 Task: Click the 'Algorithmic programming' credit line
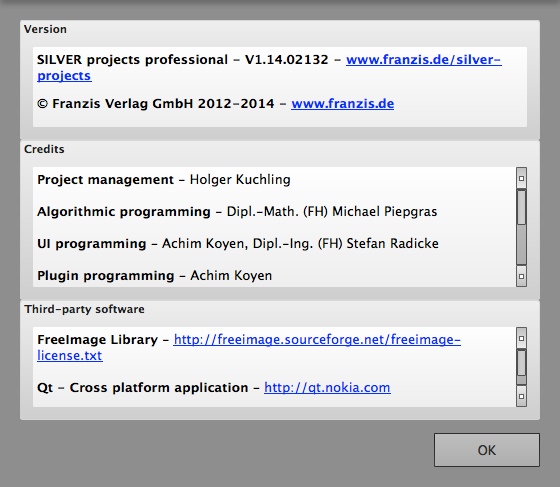[237, 212]
